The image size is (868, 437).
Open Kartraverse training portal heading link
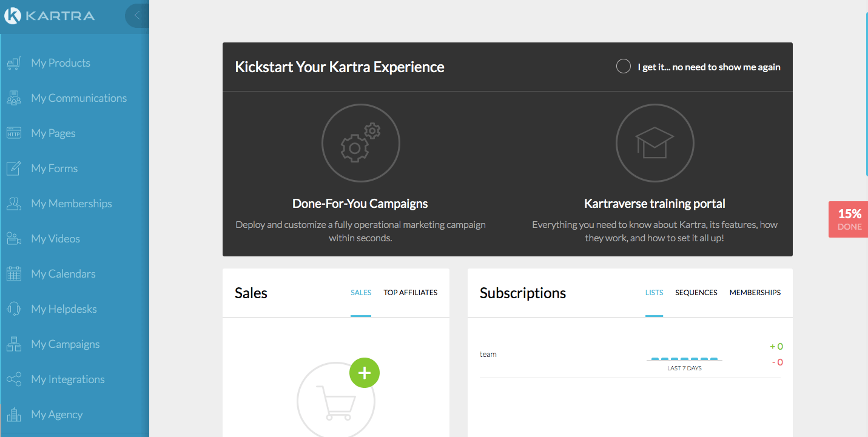(654, 204)
